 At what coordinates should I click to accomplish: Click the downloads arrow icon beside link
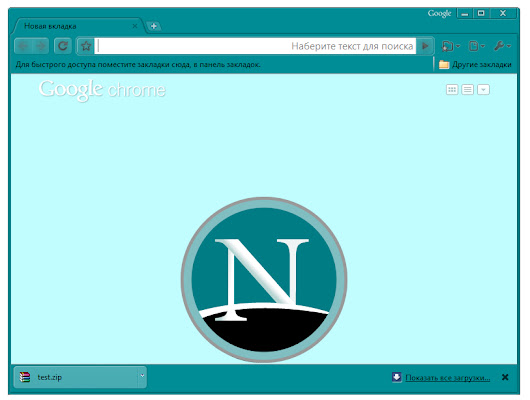point(396,377)
